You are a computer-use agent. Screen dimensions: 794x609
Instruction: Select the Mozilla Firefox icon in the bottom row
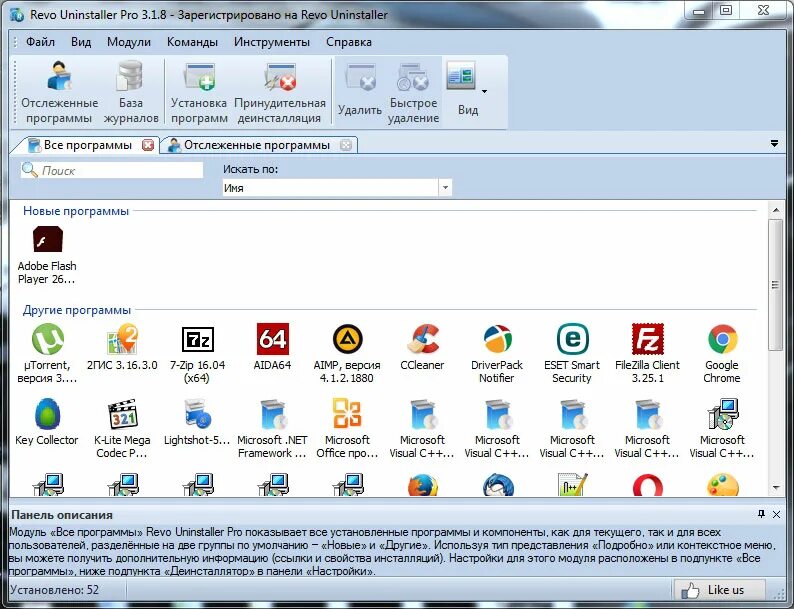coord(422,485)
